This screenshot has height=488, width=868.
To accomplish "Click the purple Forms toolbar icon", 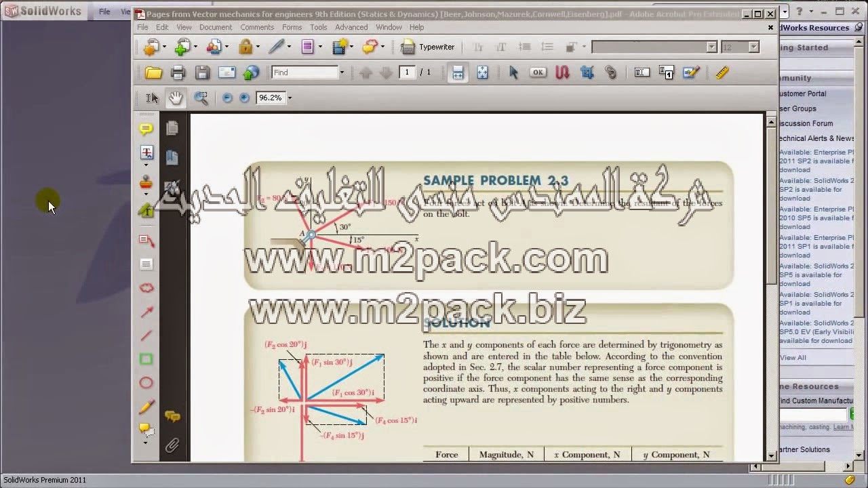I will [307, 47].
